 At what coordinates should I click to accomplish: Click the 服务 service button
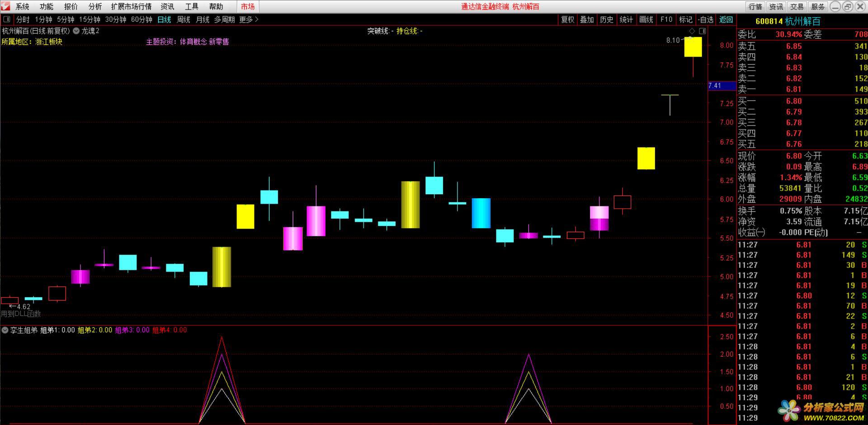coord(818,6)
